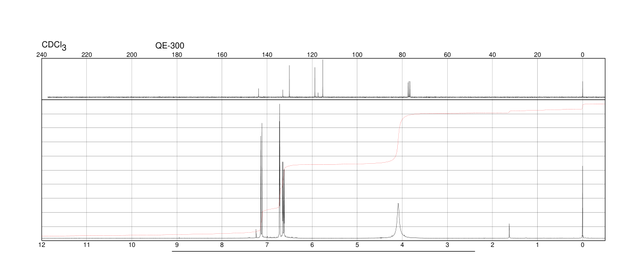Click the tallest carbon peak near 115 ppm
Image resolution: width=644 pixels, height=278 pixels.
[323, 78]
